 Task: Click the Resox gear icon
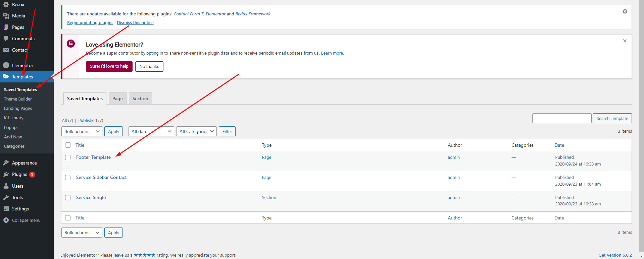(x=6, y=4)
